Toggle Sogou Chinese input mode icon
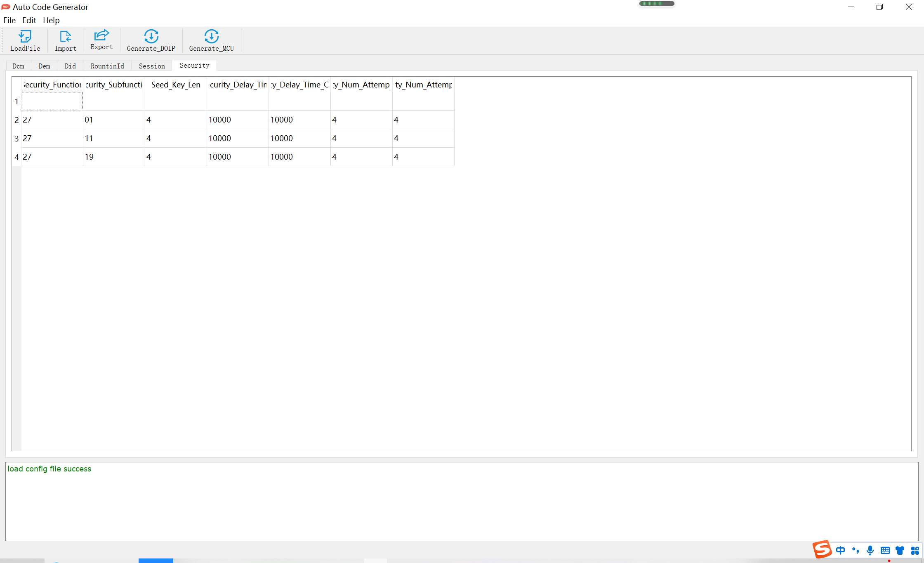 click(840, 550)
